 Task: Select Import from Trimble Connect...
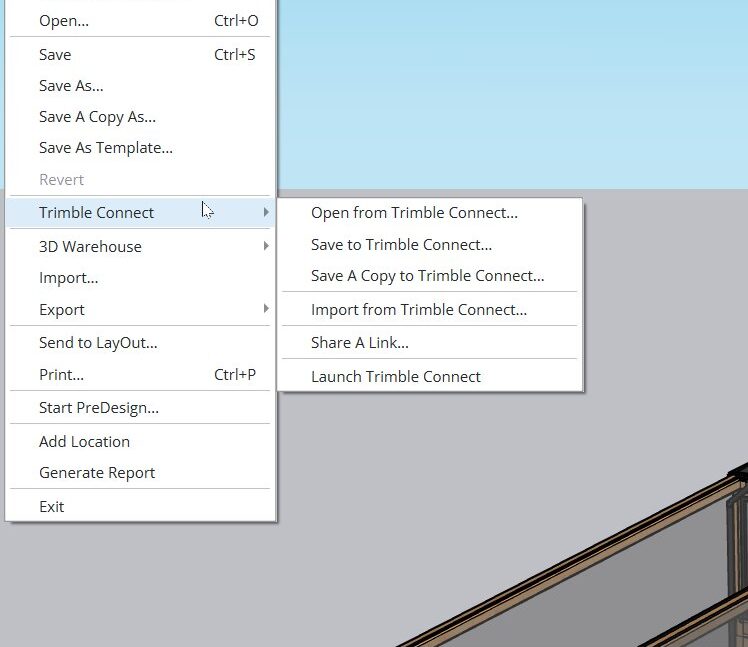(430, 310)
